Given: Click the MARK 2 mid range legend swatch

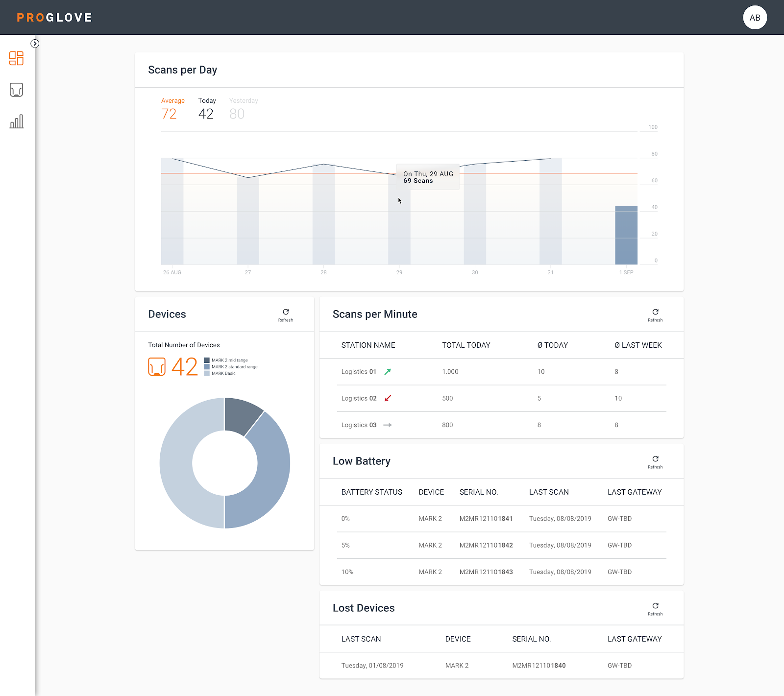Looking at the screenshot, I should (207, 360).
